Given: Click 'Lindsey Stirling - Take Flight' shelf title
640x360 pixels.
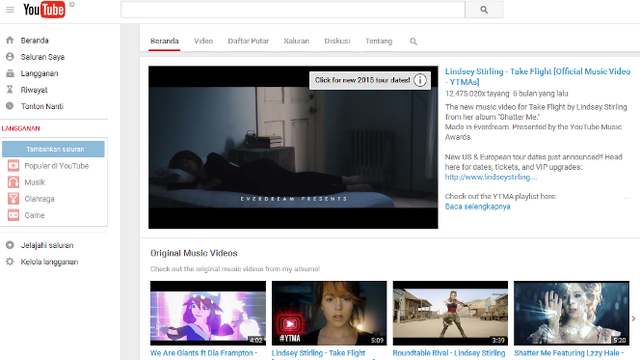Looking at the screenshot, I should coord(319,353).
